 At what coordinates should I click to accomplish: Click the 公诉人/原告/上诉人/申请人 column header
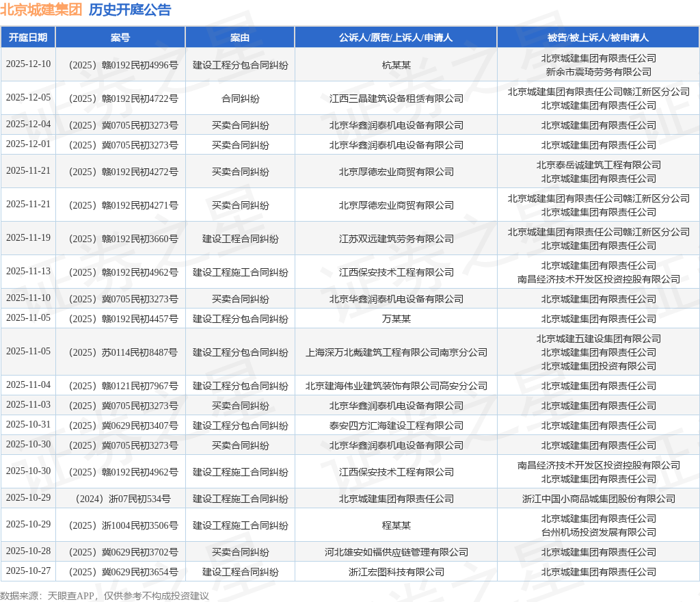coord(396,38)
